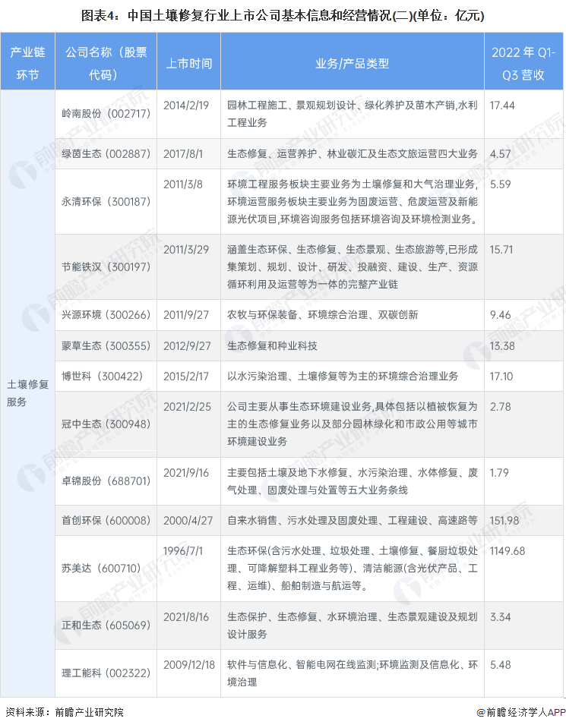The image size is (566, 728).
Task: Click revenue value 4.57
Action: 501,153
